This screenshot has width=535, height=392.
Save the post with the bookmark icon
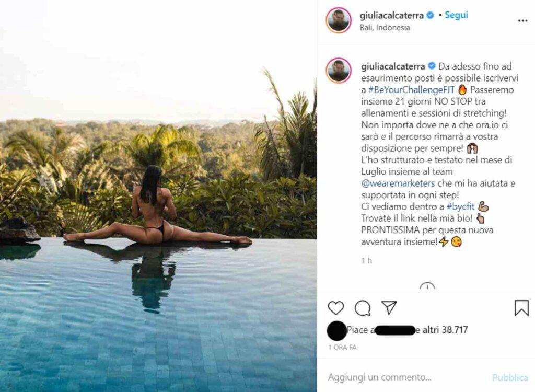[x=521, y=308]
